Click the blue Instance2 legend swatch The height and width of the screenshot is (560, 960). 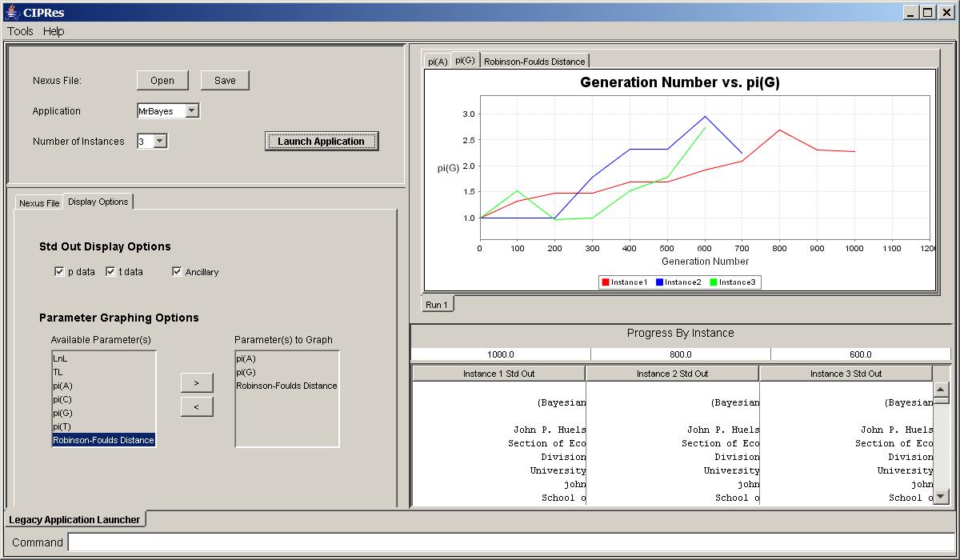pyautogui.click(x=659, y=282)
